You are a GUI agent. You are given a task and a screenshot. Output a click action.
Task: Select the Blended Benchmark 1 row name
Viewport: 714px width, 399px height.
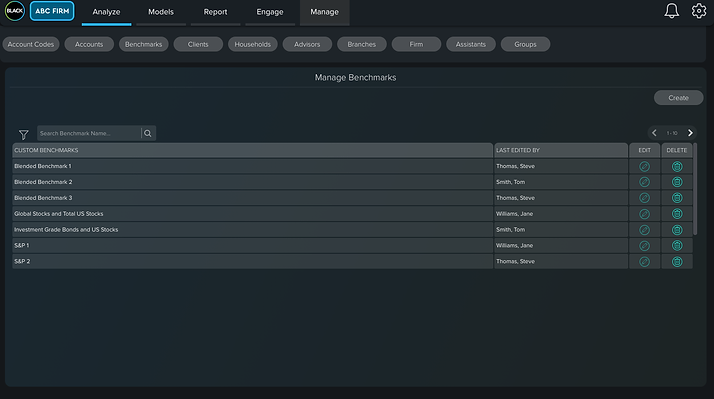point(43,166)
